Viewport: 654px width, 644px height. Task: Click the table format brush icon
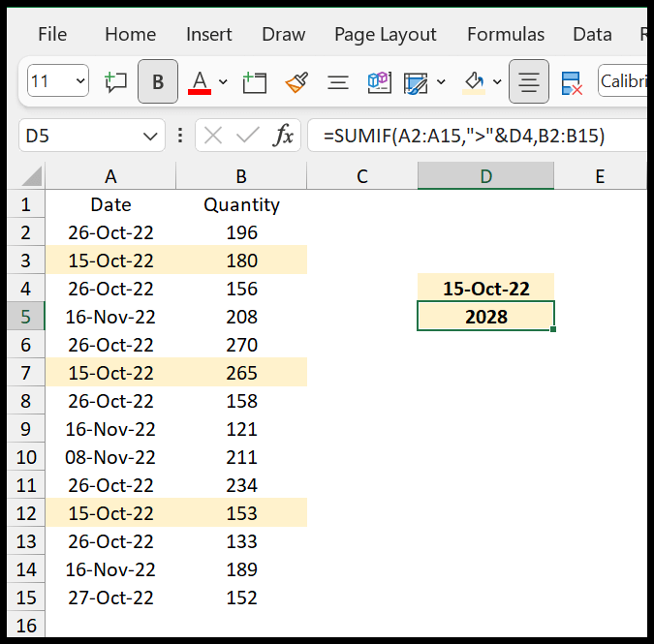[x=416, y=82]
